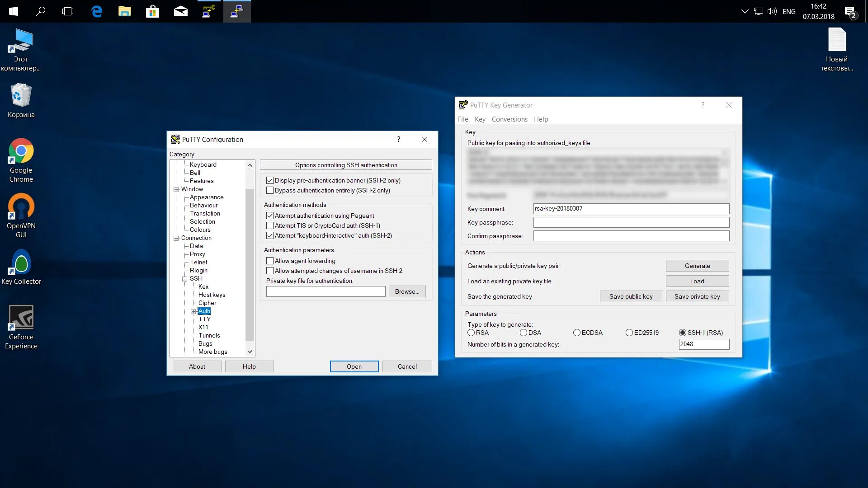Expand the Auth tree node
The image size is (868, 488).
[x=193, y=311]
